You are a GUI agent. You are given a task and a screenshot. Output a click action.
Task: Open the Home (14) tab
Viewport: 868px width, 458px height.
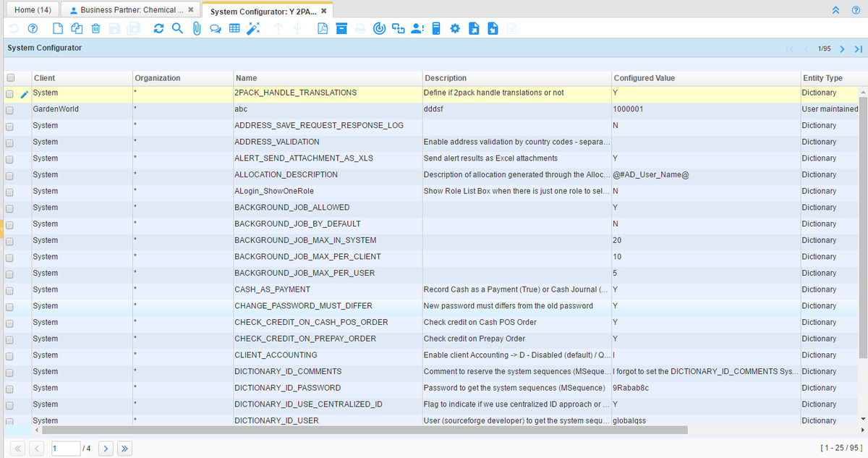(33, 10)
